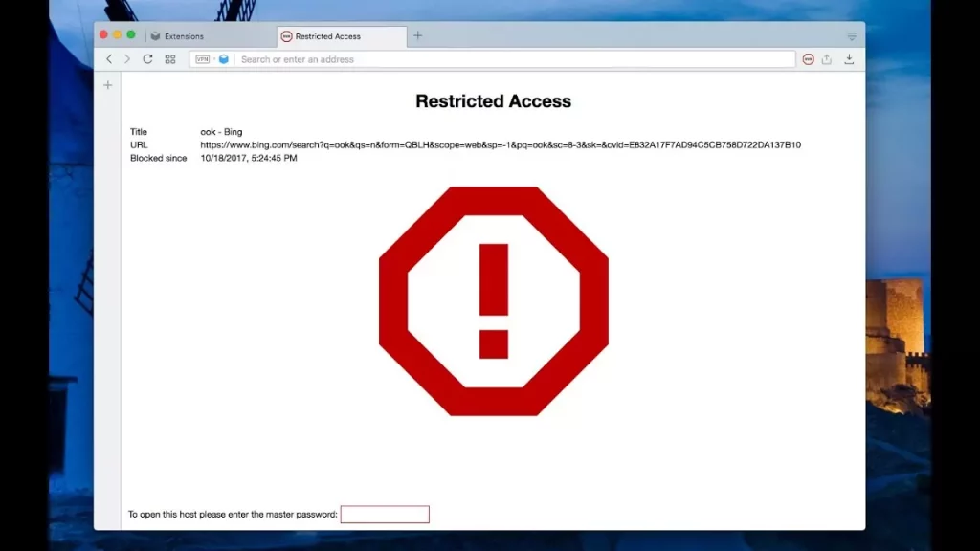The image size is (980, 551).
Task: Navigate forward with the right arrow
Action: [x=126, y=59]
